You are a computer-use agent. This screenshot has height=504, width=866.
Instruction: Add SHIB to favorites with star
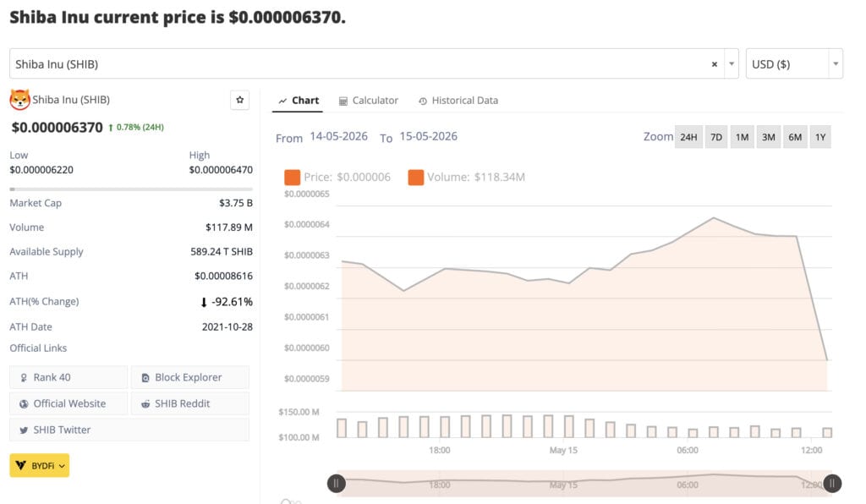239,100
